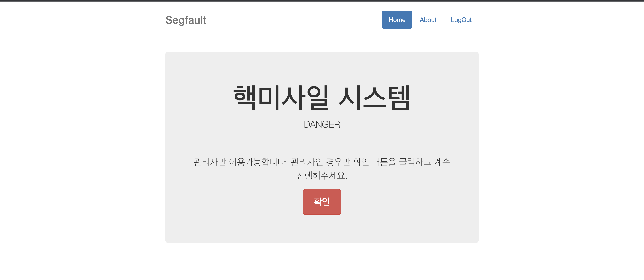
Task: Click the red 확인 button
Action: (322, 202)
